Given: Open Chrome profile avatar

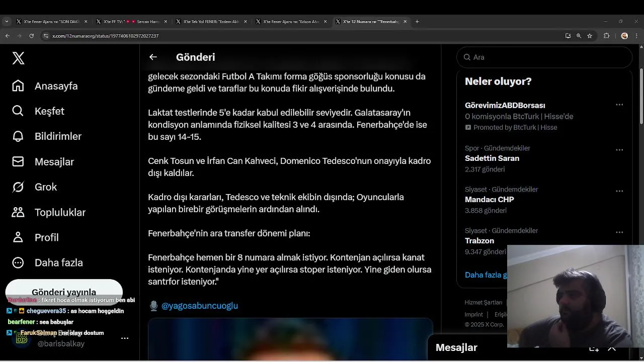Looking at the screenshot, I should pyautogui.click(x=624, y=36).
